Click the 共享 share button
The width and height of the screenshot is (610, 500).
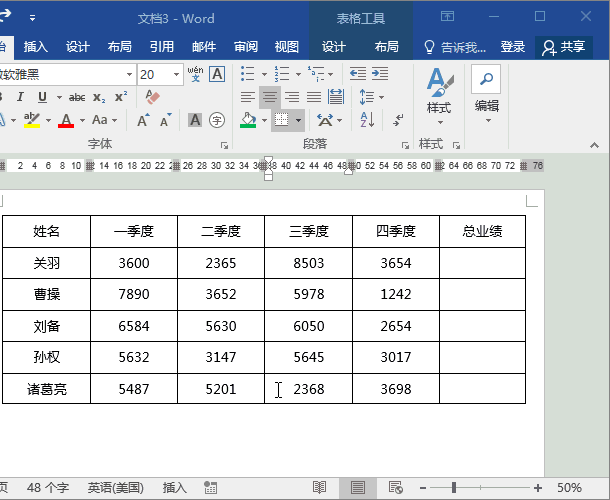point(564,47)
